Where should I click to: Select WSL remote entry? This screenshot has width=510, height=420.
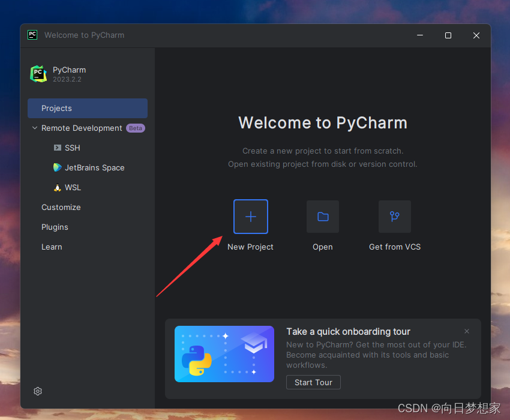73,187
